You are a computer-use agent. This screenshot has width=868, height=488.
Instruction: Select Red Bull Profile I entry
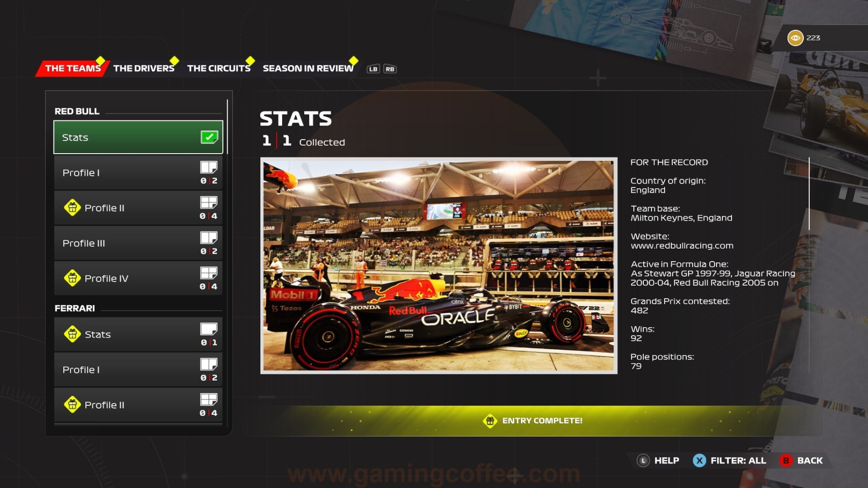point(138,172)
